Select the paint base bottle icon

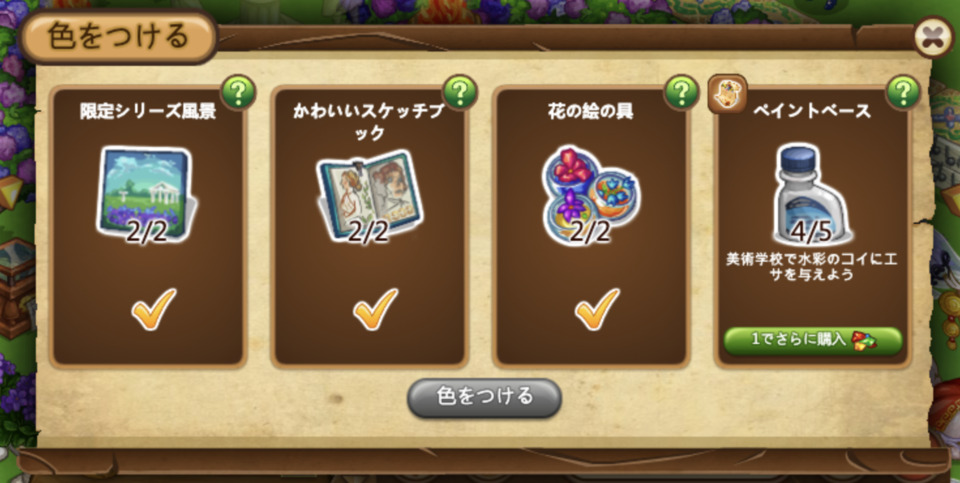[x=811, y=194]
